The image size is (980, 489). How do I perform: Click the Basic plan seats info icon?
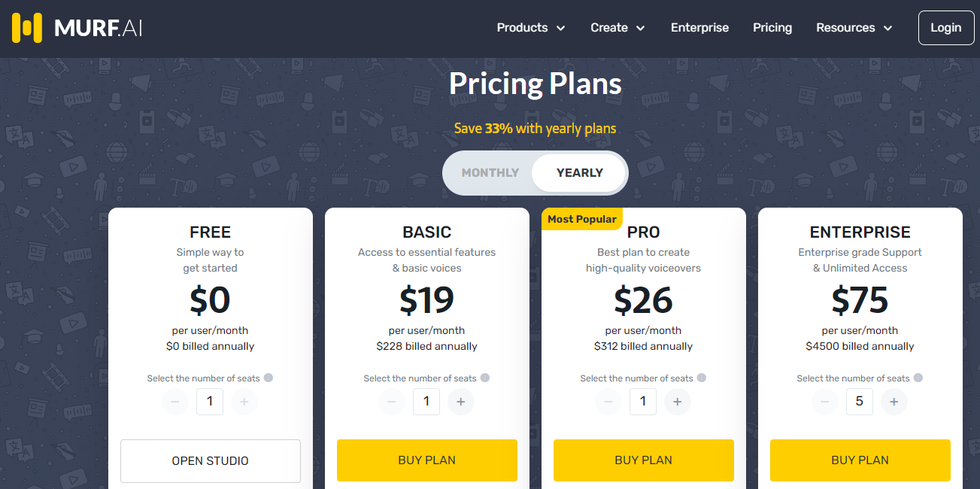485,378
